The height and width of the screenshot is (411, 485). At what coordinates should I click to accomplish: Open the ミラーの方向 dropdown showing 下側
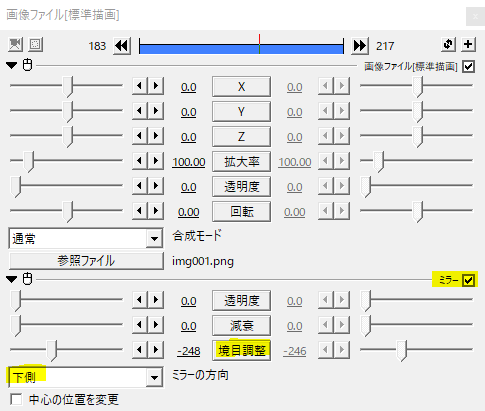tap(86, 377)
